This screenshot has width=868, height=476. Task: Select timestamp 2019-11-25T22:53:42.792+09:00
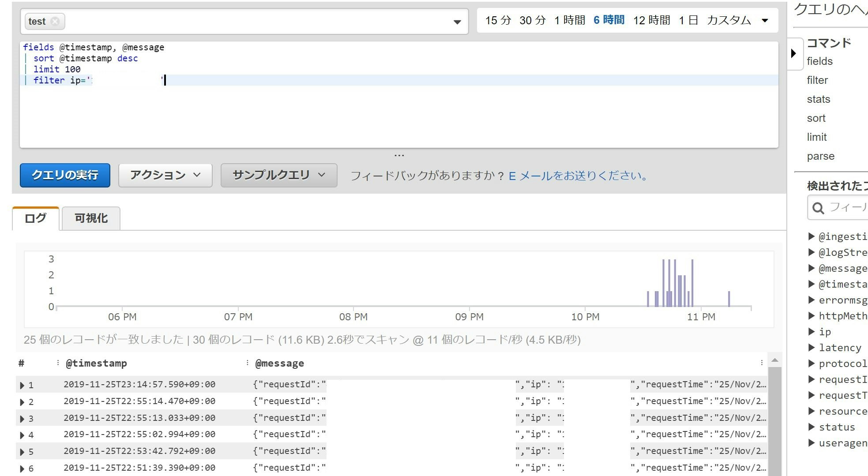pos(139,451)
